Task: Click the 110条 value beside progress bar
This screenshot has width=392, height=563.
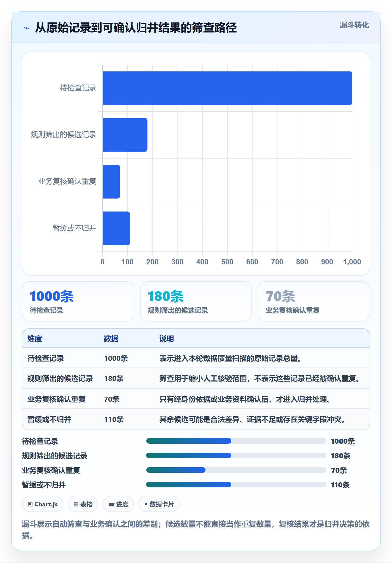Action: tap(340, 485)
